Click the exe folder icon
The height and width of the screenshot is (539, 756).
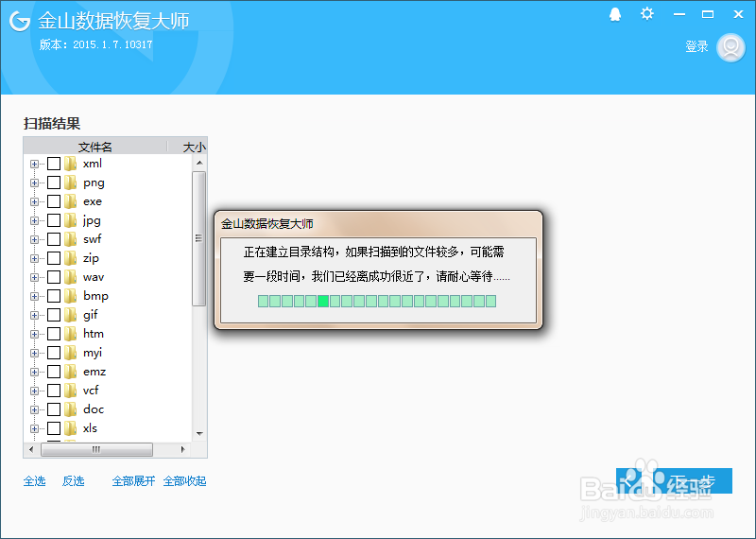[70, 201]
